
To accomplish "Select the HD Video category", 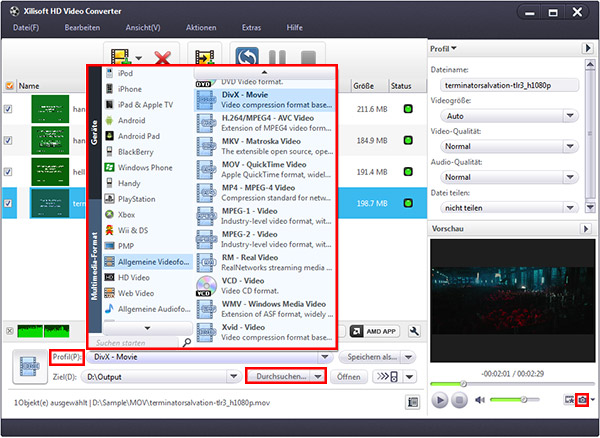I will (x=148, y=278).
